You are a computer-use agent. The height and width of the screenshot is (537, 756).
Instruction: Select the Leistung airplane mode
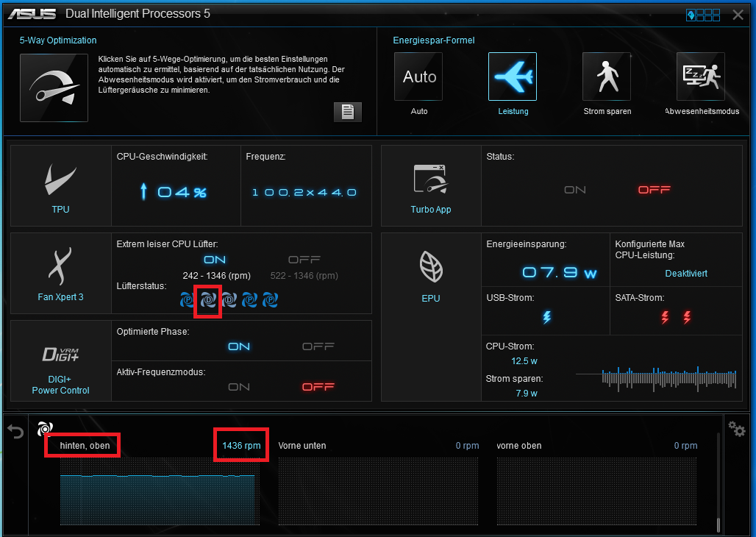point(513,77)
